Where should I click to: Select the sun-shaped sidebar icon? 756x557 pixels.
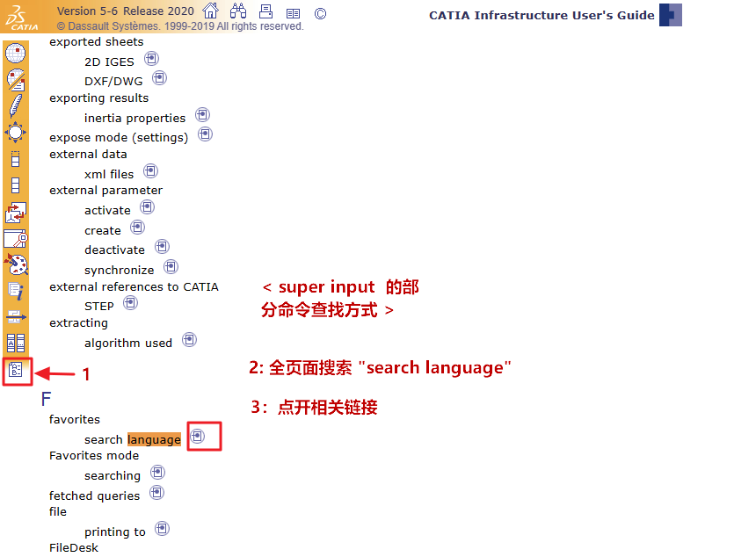click(x=18, y=132)
